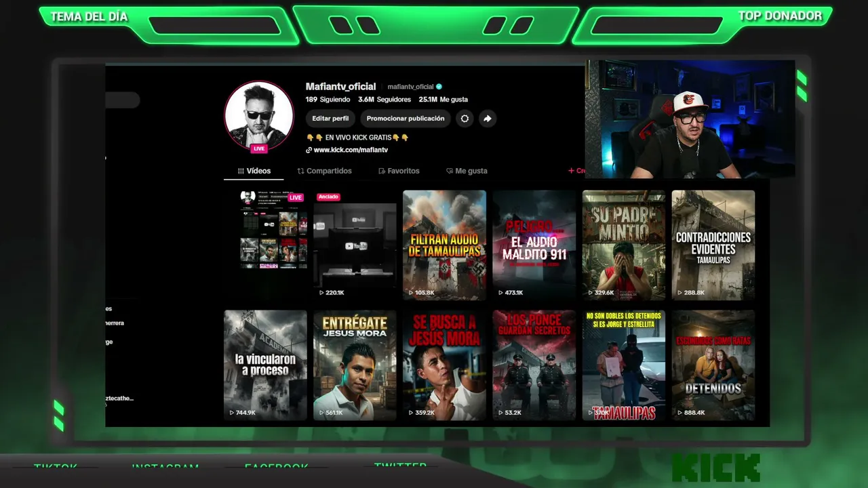This screenshot has height=488, width=868.
Task: Click the 'TOP DONADOR' overlay label
Action: [x=780, y=16]
